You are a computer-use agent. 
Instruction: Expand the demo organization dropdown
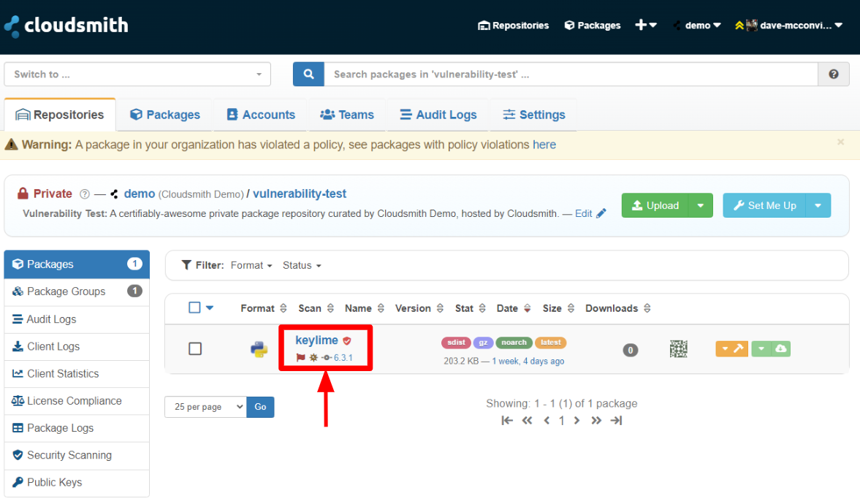(x=697, y=26)
